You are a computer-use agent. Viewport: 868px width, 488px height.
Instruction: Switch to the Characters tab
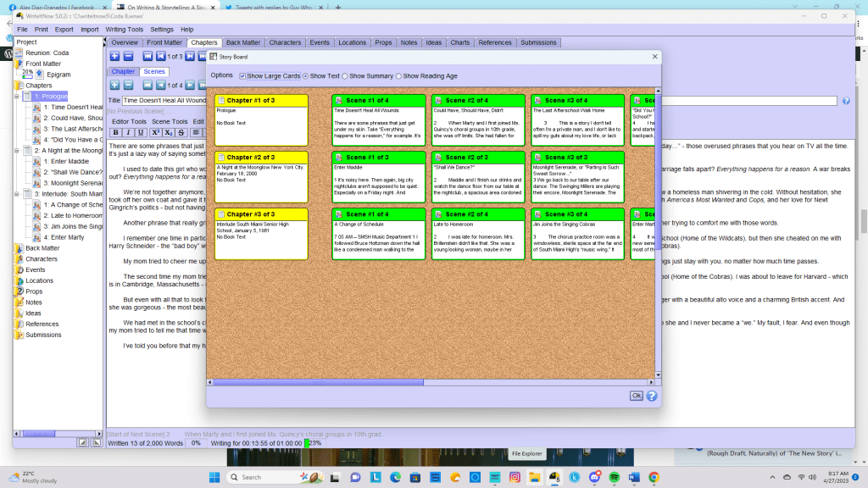point(285,42)
